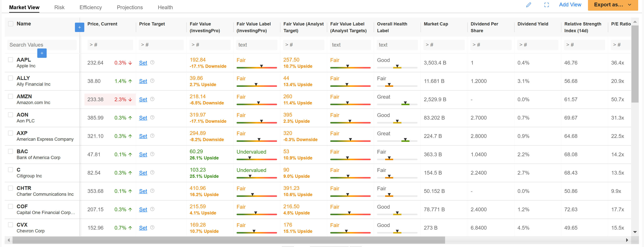The height and width of the screenshot is (247, 644).
Task: Click the scroll right arrow on horizontal scrollbar
Action: point(627,240)
